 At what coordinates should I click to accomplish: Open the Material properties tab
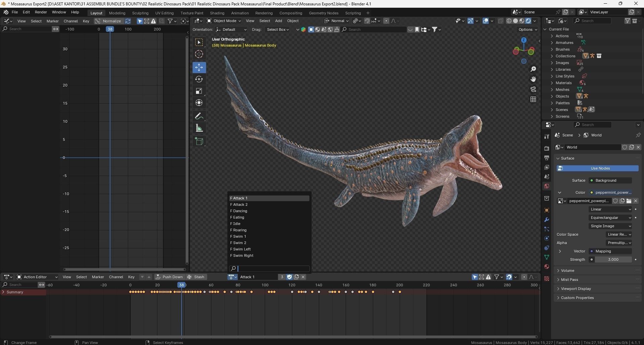[547, 267]
